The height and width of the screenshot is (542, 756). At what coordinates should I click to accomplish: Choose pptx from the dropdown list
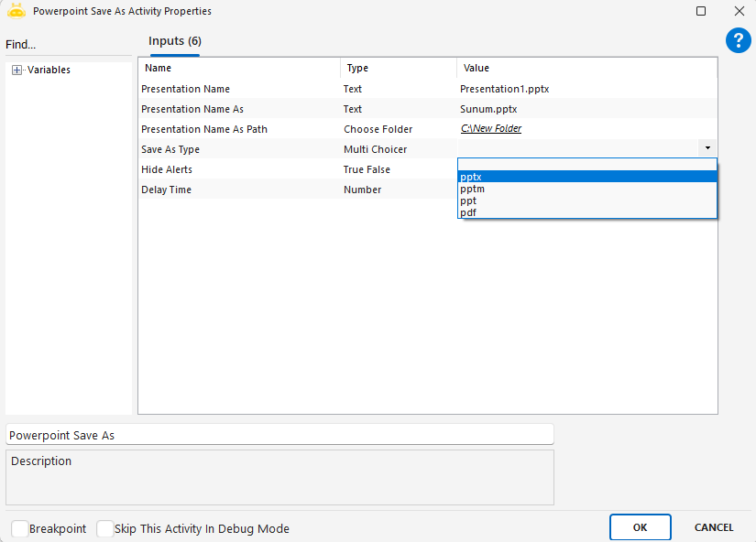pyautogui.click(x=586, y=177)
